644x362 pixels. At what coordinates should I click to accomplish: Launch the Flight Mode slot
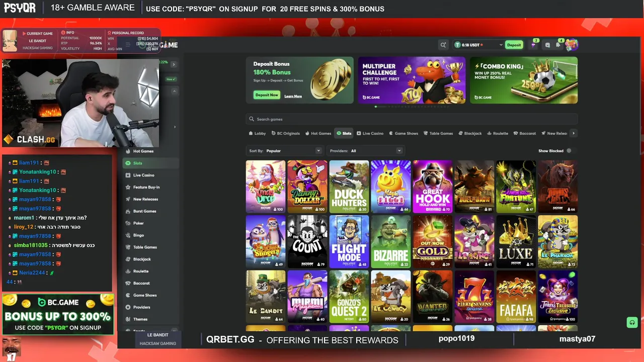click(349, 242)
